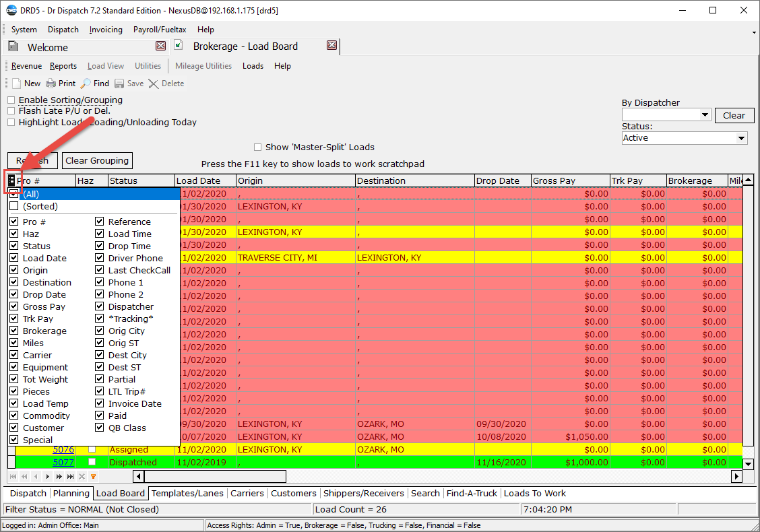Screen dimensions: 760x532
Task: Uncheck the Driver Phone column
Action: [99, 258]
